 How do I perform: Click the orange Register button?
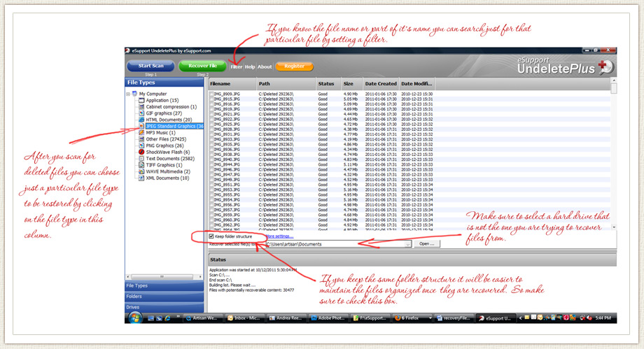[x=294, y=66]
